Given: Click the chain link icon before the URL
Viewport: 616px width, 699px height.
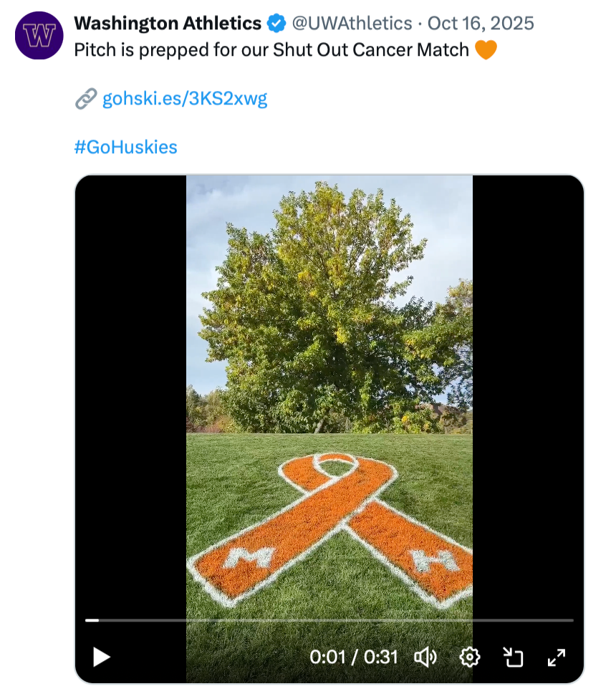Looking at the screenshot, I should point(85,98).
